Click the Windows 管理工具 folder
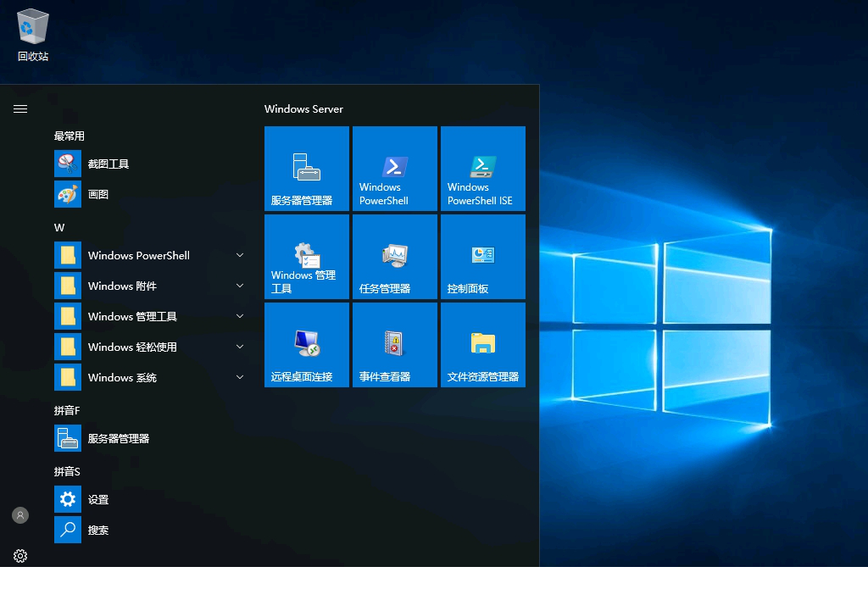Screen dimensions: 868x589 point(149,316)
